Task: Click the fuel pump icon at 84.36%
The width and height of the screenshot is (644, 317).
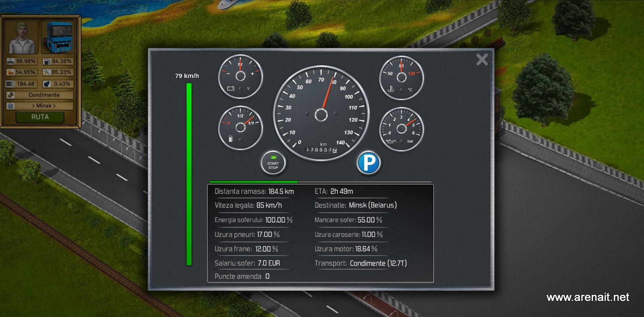Action: point(47,61)
